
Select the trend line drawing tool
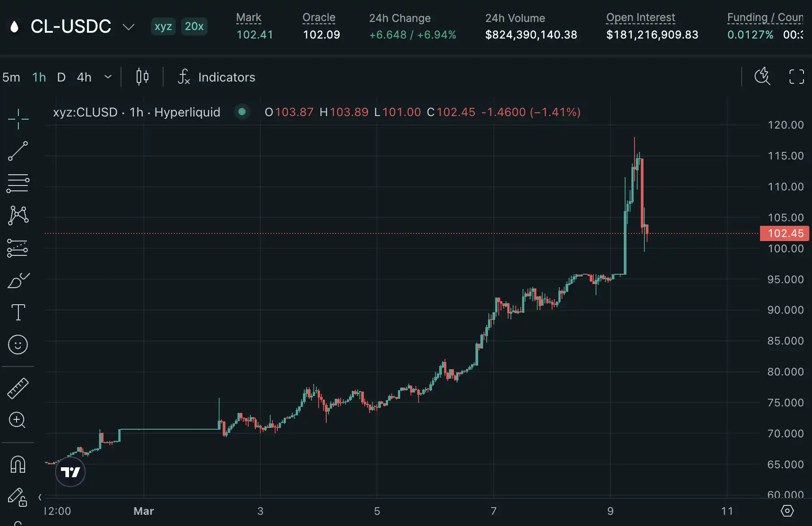tap(18, 151)
